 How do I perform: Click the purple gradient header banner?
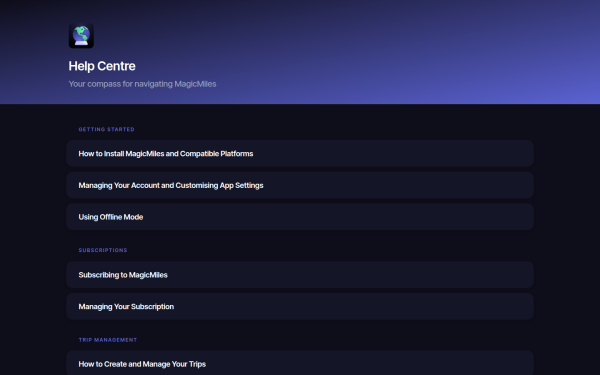[x=383, y=52]
